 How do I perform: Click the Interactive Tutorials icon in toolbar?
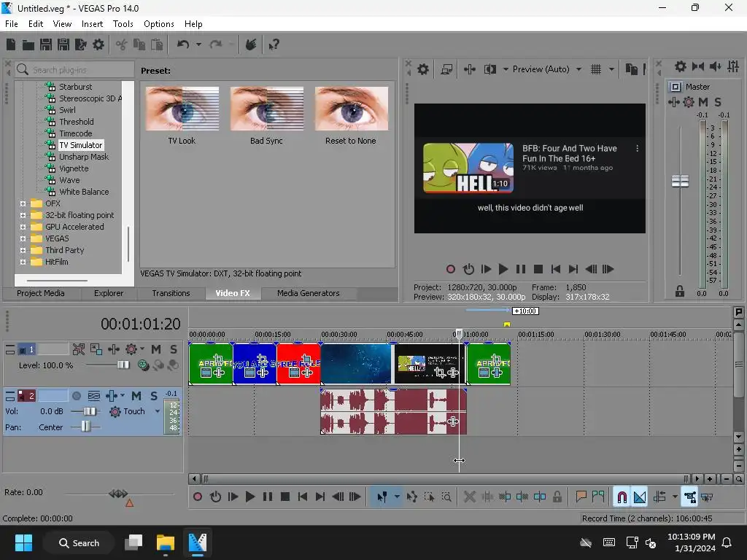[x=251, y=44]
